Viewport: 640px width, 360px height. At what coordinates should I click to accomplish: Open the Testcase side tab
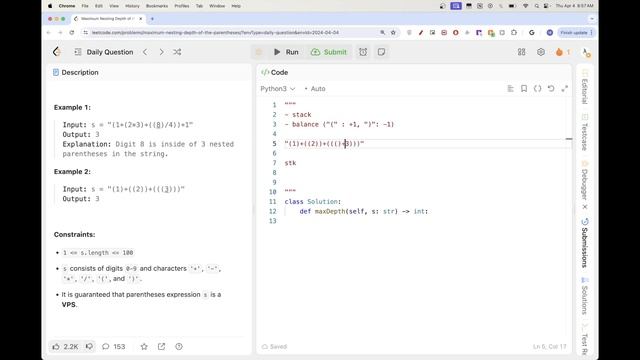[584, 133]
